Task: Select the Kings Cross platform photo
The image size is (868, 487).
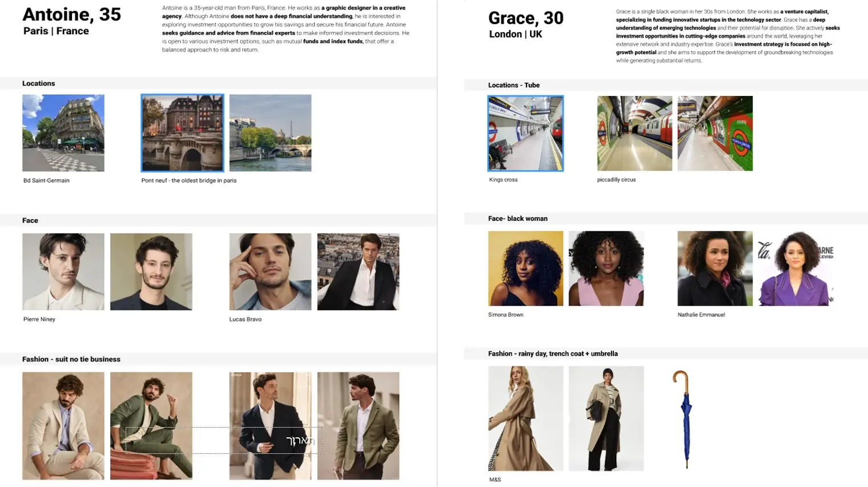Action: click(525, 134)
